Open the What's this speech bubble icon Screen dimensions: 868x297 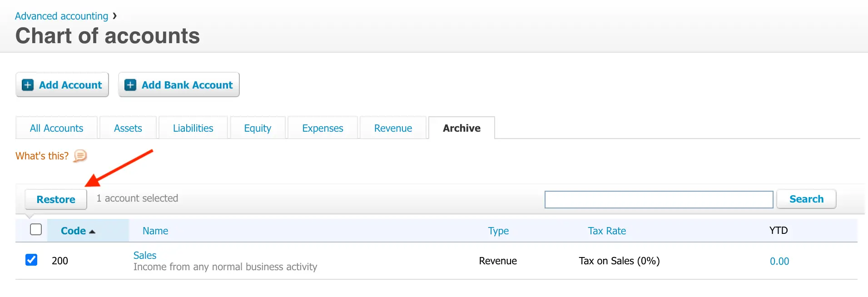80,156
